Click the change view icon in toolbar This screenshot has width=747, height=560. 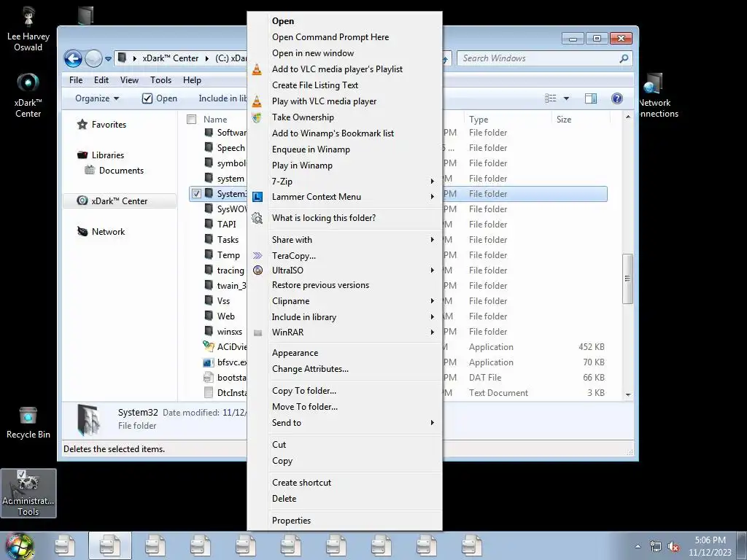tap(551, 98)
